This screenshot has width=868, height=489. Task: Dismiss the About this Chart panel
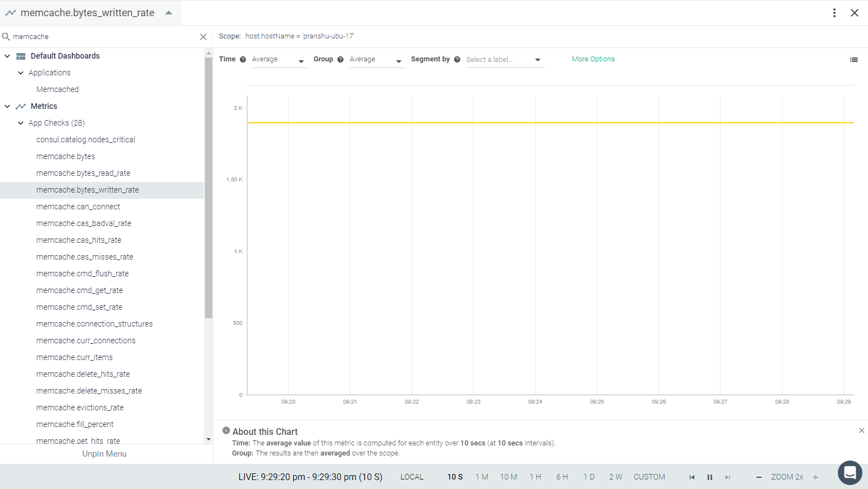pos(862,430)
